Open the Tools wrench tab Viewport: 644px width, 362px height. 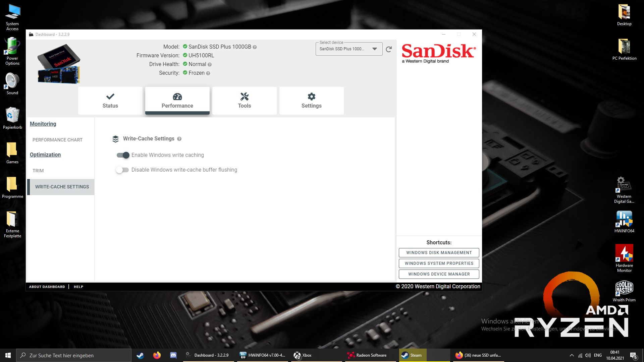point(244,101)
